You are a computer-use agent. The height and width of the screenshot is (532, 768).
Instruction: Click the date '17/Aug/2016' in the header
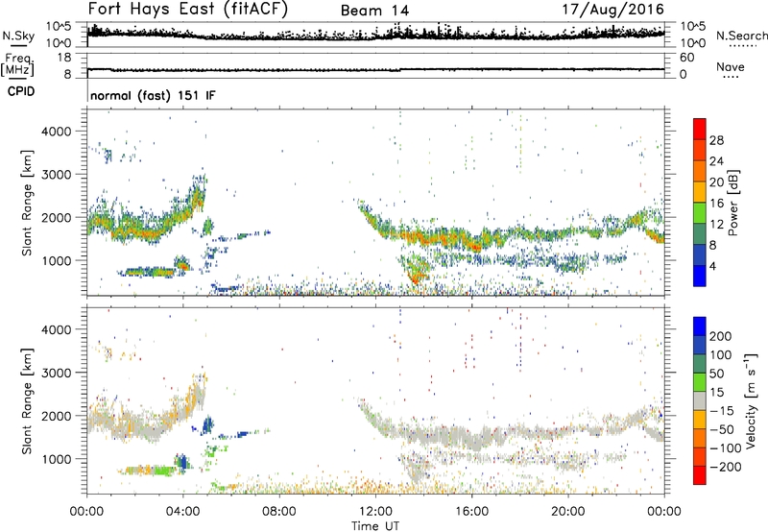click(612, 10)
